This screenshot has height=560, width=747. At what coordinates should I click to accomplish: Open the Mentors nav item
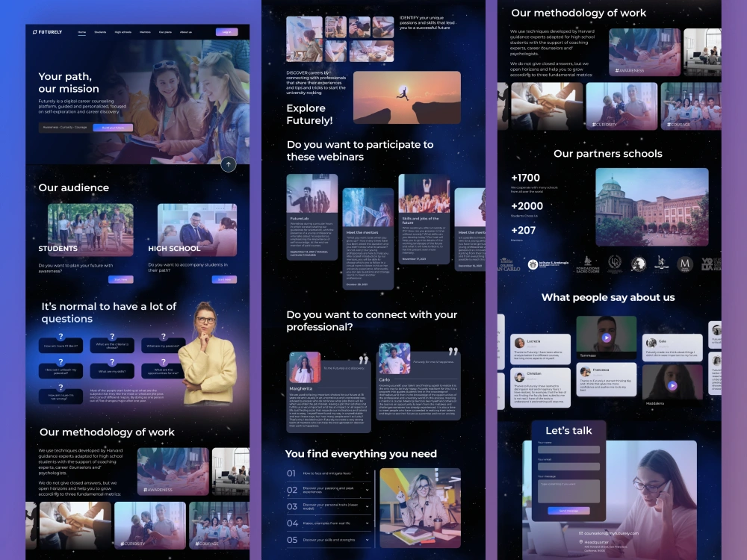tap(146, 32)
